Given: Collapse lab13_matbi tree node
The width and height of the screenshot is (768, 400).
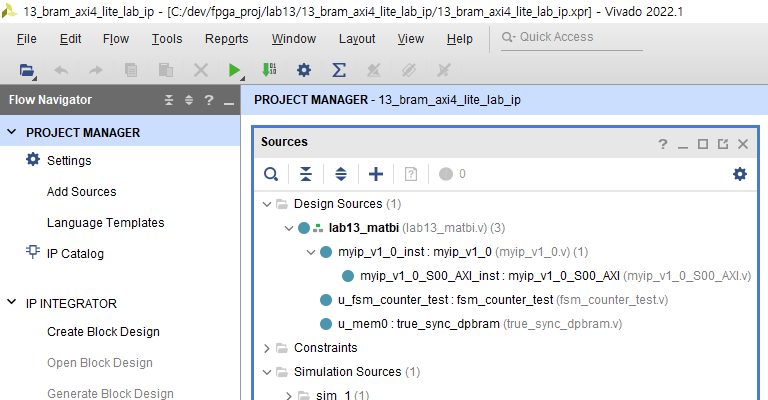Looking at the screenshot, I should click(289, 228).
